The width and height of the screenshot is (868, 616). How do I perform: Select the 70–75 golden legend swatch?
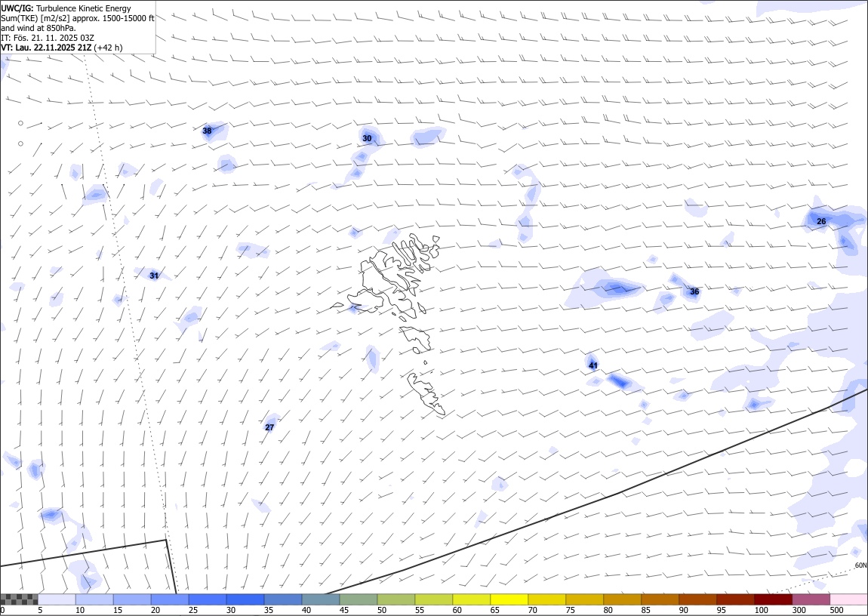point(547,599)
